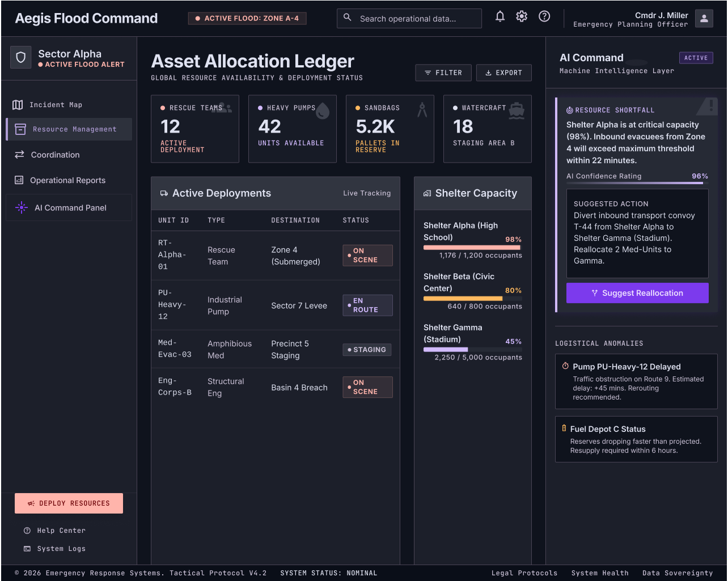Click the Resource Management archive icon
The width and height of the screenshot is (728, 581).
[20, 129]
